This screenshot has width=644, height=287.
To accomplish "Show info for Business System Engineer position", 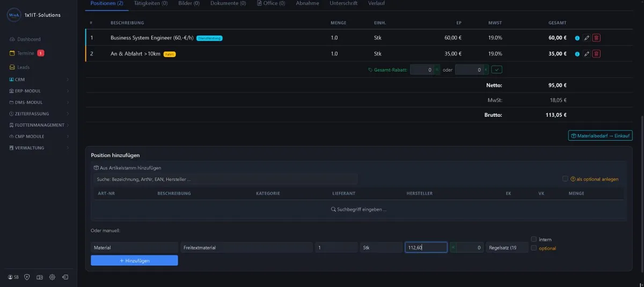I will [577, 38].
